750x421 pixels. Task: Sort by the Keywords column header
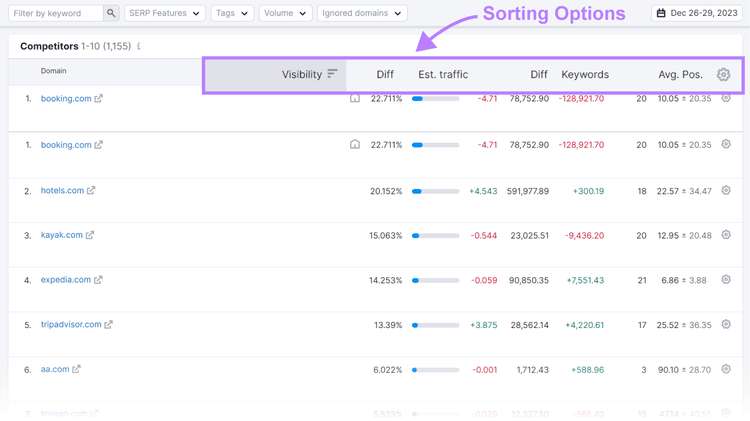[x=585, y=75]
